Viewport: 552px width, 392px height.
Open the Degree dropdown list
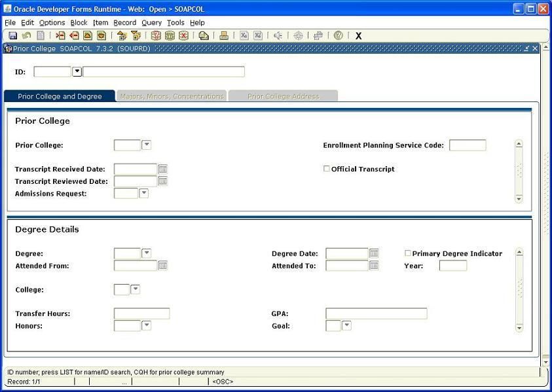click(x=147, y=253)
